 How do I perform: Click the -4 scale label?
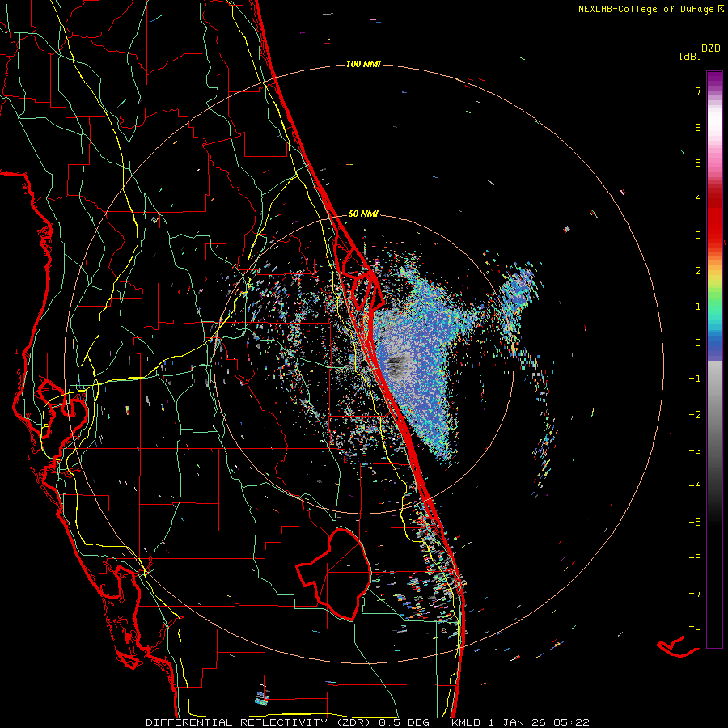tap(695, 485)
